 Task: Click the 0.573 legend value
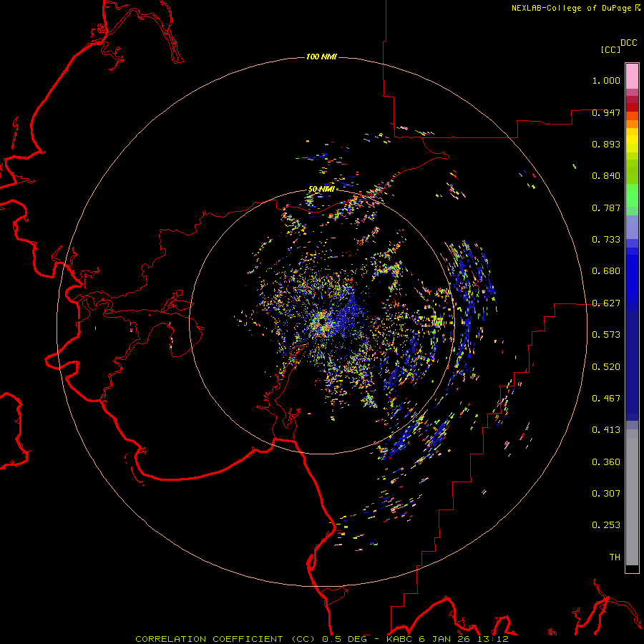(x=606, y=335)
